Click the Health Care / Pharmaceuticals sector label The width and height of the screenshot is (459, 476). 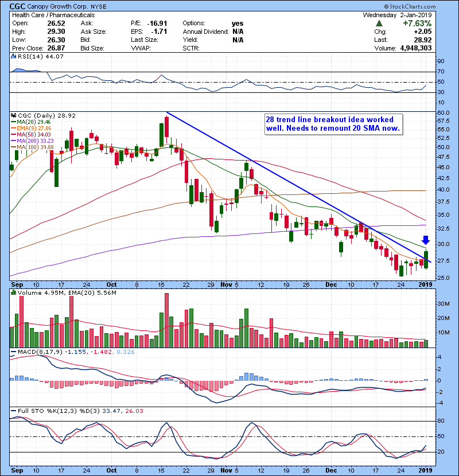[x=53, y=15]
